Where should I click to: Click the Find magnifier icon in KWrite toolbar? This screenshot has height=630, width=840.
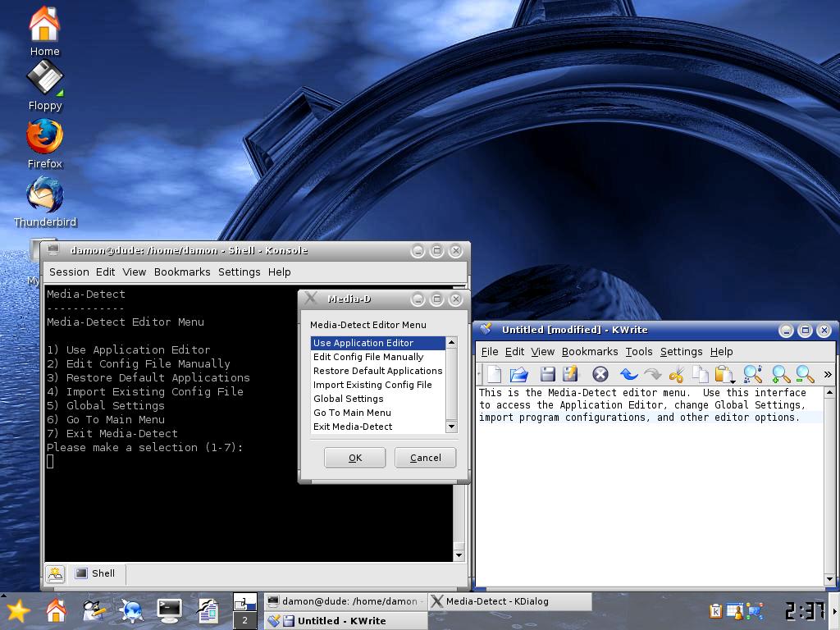[x=753, y=374]
